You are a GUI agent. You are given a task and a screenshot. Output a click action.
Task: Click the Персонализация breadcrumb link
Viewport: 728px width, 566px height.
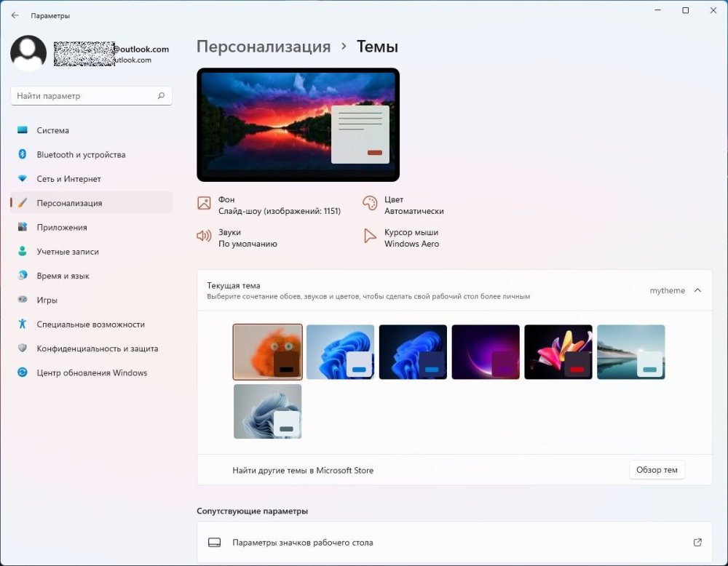264,47
